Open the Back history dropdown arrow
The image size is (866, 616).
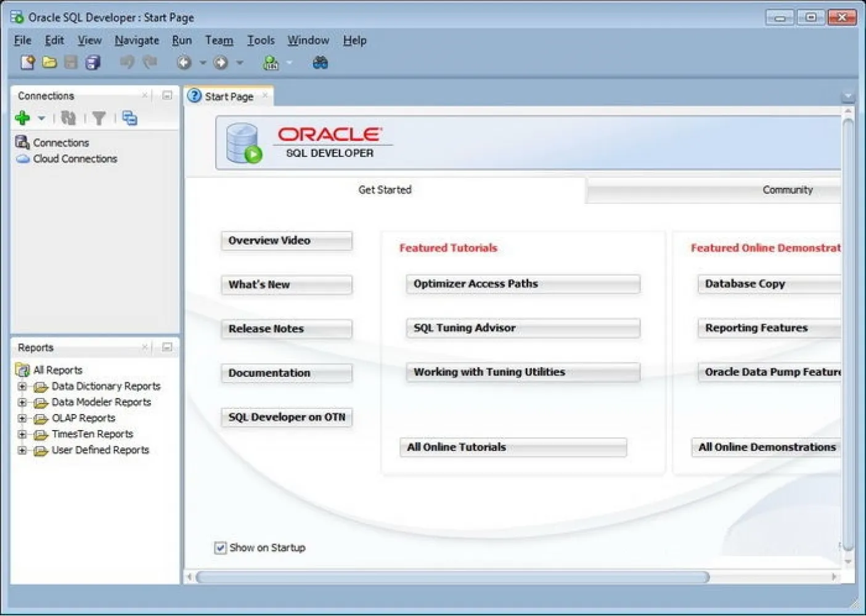pyautogui.click(x=202, y=62)
